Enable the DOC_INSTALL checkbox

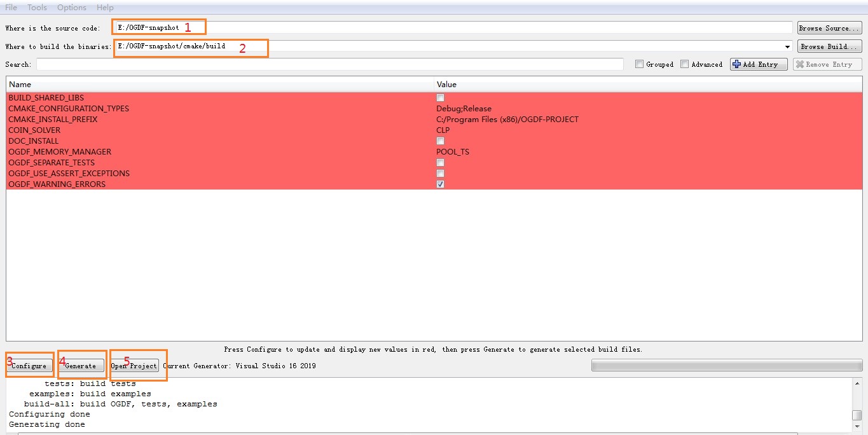pyautogui.click(x=440, y=141)
